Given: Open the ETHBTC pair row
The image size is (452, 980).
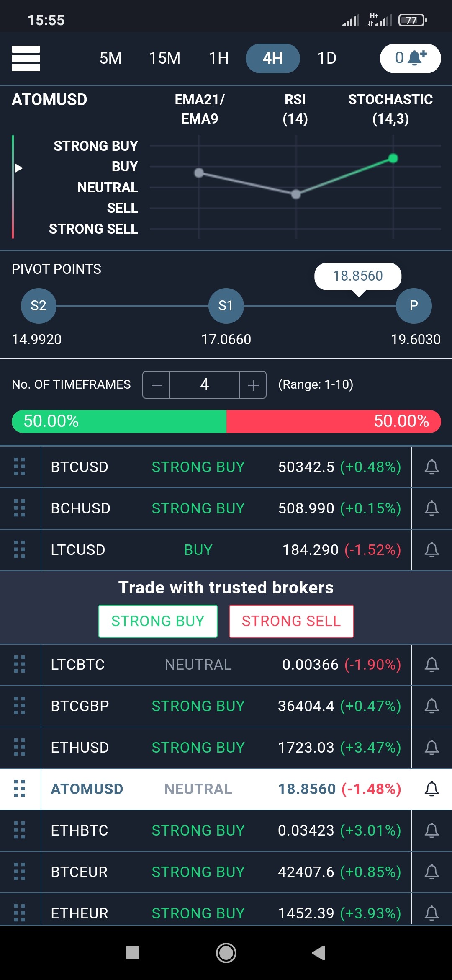Looking at the screenshot, I should point(226,830).
